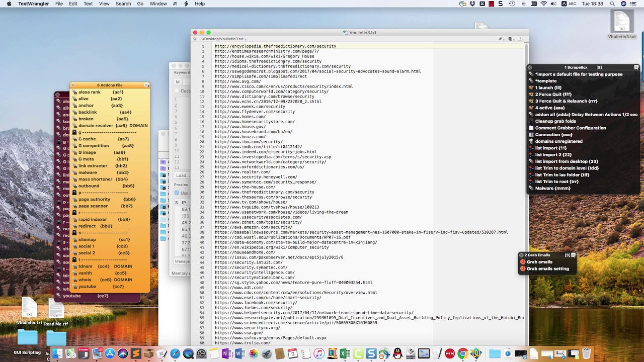Select 'G competition {aa8}' entry
Screen dimensions: 644x362
106,146
